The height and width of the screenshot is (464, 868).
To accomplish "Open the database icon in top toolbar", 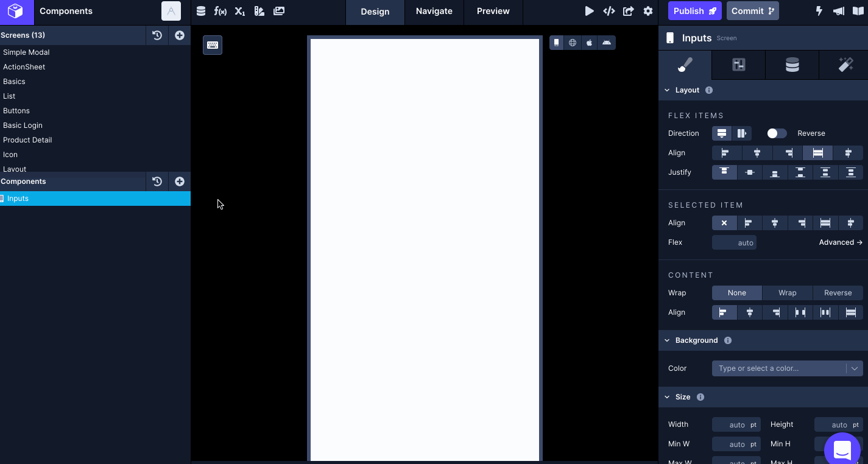I will pyautogui.click(x=201, y=11).
